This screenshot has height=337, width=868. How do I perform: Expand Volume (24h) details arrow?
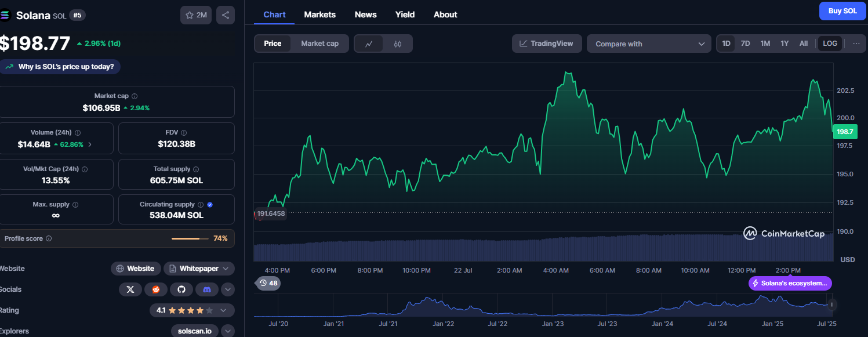pyautogui.click(x=89, y=144)
